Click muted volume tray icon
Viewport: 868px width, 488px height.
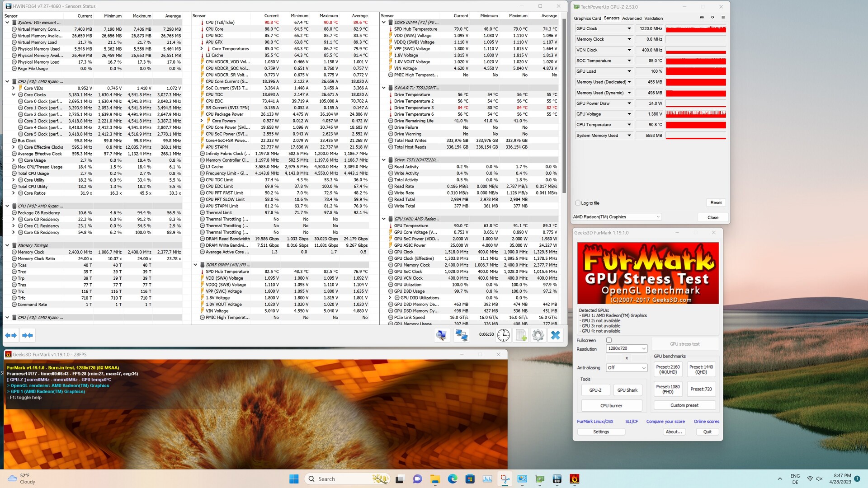pos(820,479)
